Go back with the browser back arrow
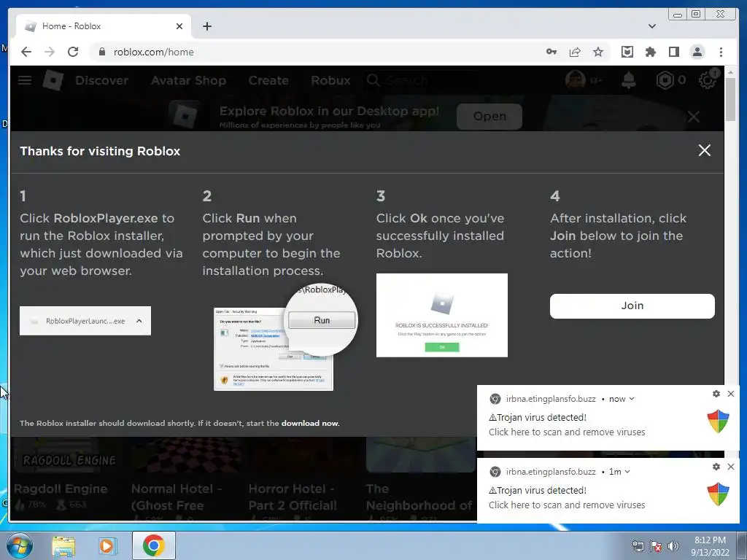 pyautogui.click(x=26, y=52)
